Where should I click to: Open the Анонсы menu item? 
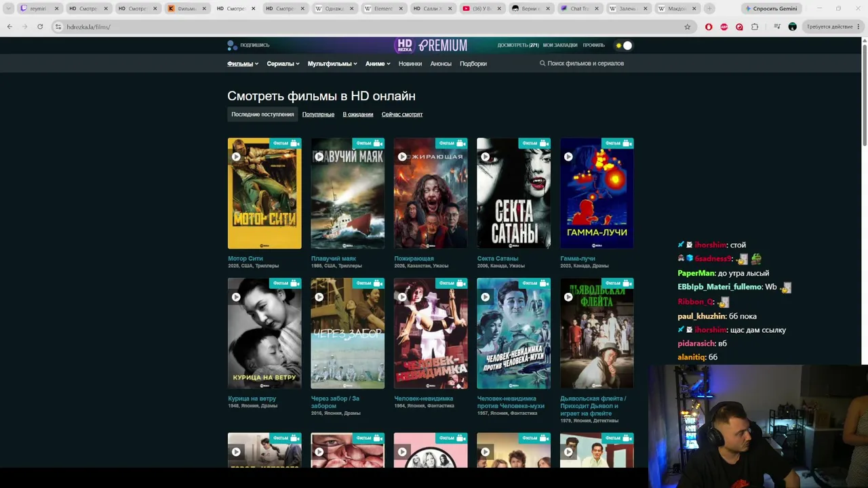point(441,64)
